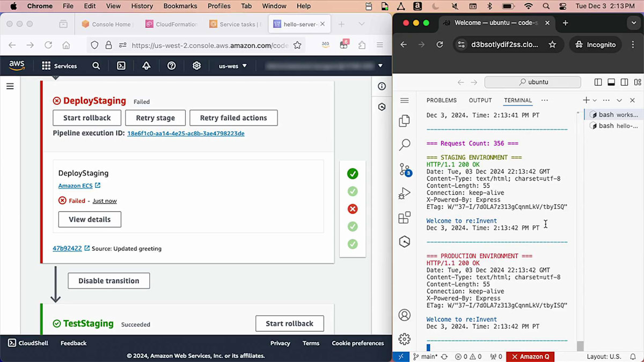Open AWS console settings gear
Screen dimensions: 644x362
(197, 66)
